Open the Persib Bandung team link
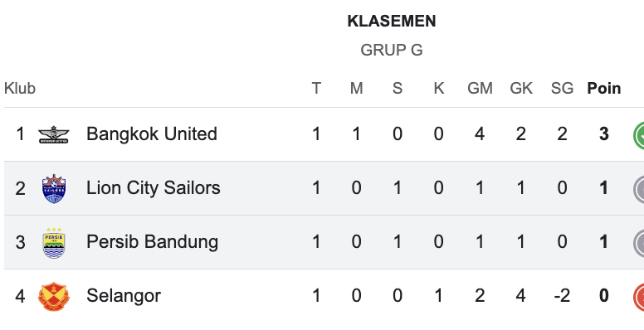The width and height of the screenshot is (644, 330). pyautogui.click(x=152, y=242)
